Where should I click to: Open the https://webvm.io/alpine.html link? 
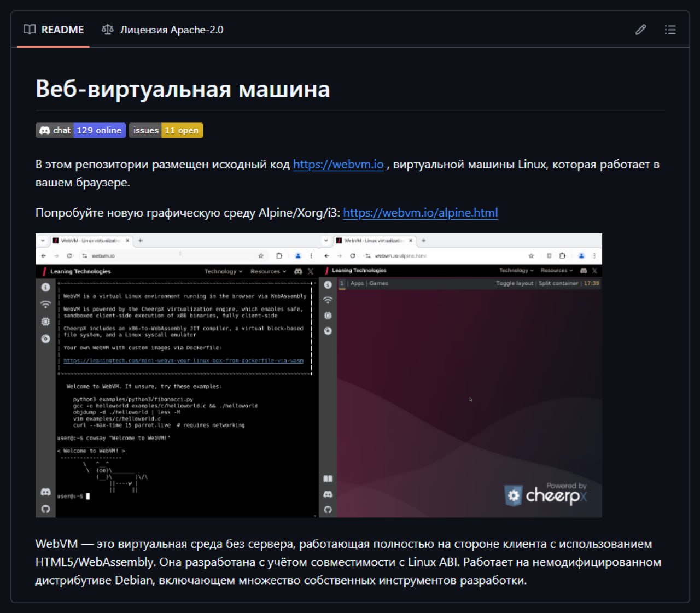421,213
